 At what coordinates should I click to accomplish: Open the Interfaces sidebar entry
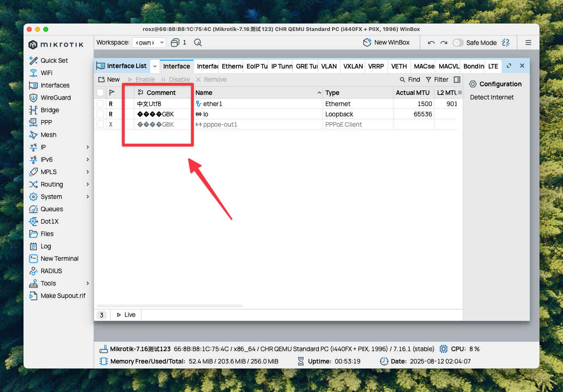pos(49,85)
